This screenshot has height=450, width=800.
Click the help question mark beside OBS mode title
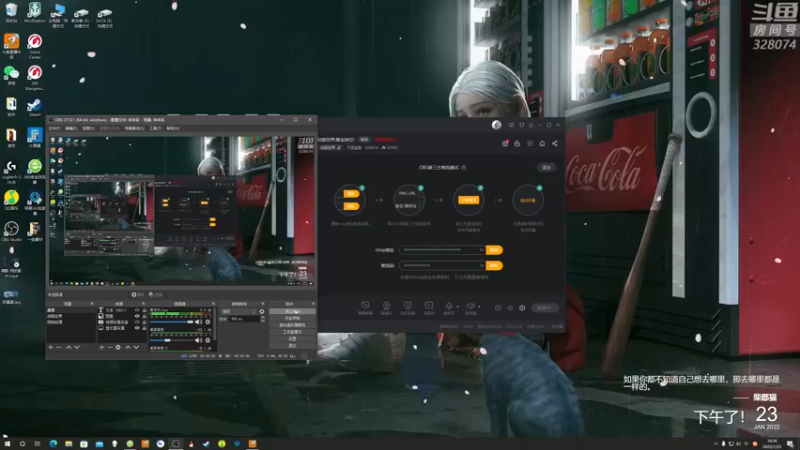464,167
